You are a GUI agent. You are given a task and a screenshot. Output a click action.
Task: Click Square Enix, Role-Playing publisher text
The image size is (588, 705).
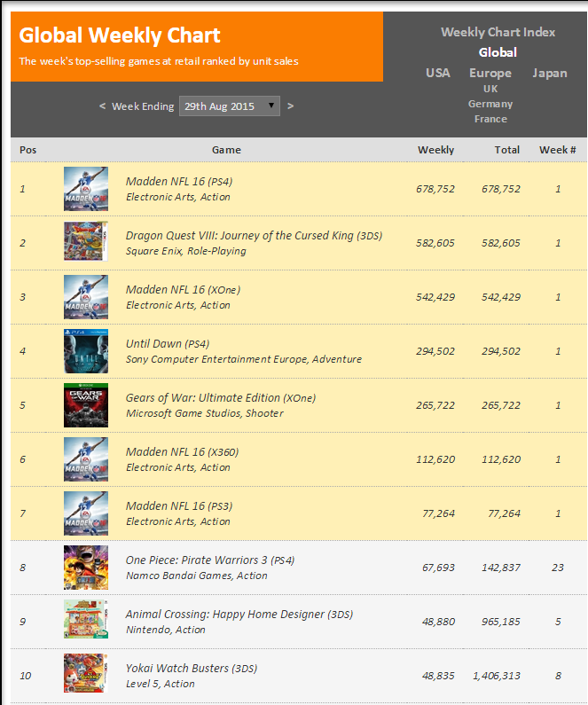185,251
